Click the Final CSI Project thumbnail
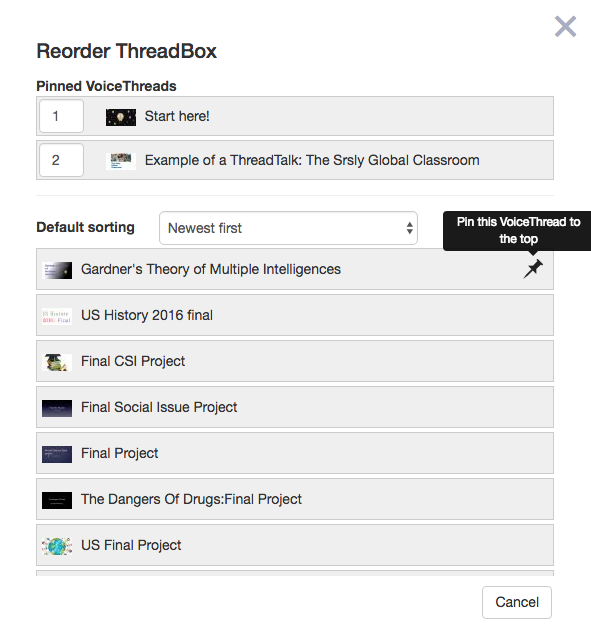 coord(57,362)
